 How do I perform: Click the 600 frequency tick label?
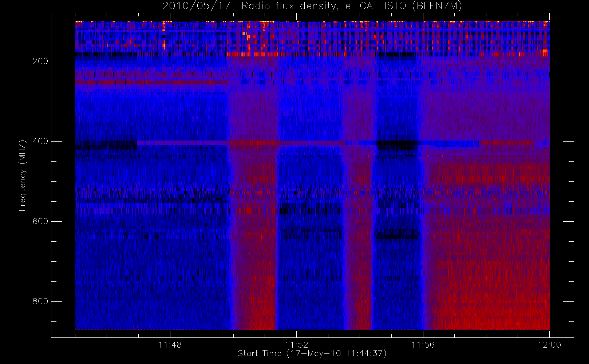coord(40,221)
